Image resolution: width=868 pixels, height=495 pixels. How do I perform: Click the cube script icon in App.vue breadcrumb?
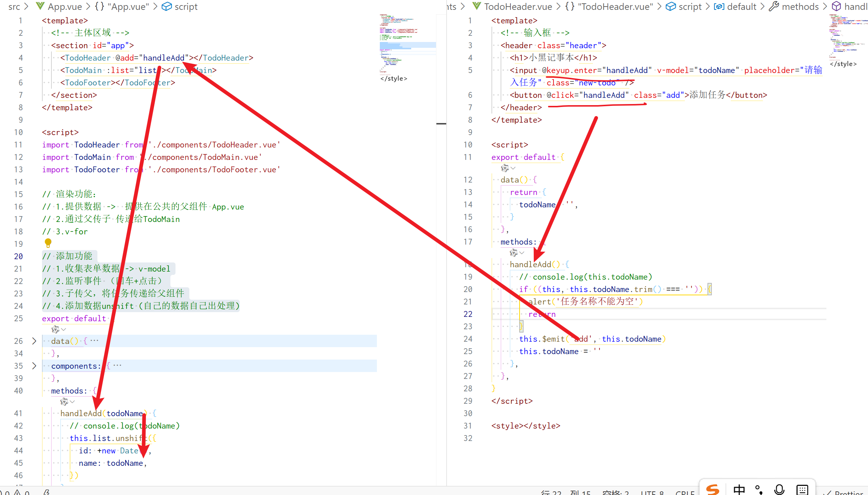pos(167,7)
